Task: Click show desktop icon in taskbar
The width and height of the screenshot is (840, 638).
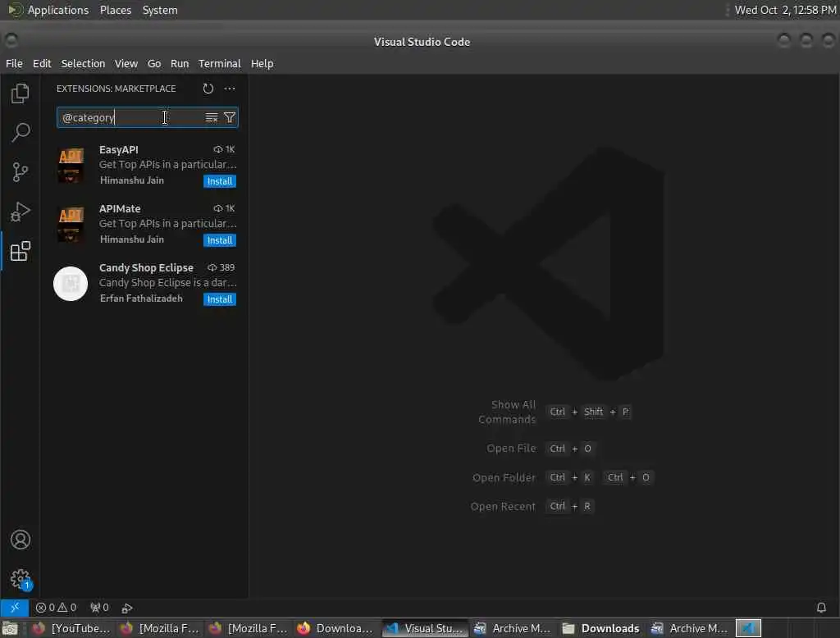Action: pyautogui.click(x=10, y=628)
